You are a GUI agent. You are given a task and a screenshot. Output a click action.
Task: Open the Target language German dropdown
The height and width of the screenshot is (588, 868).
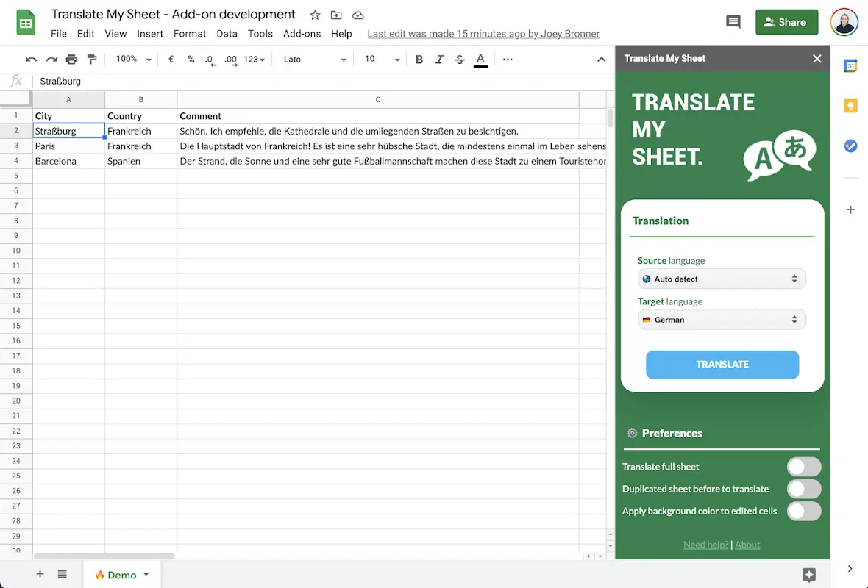coord(722,320)
